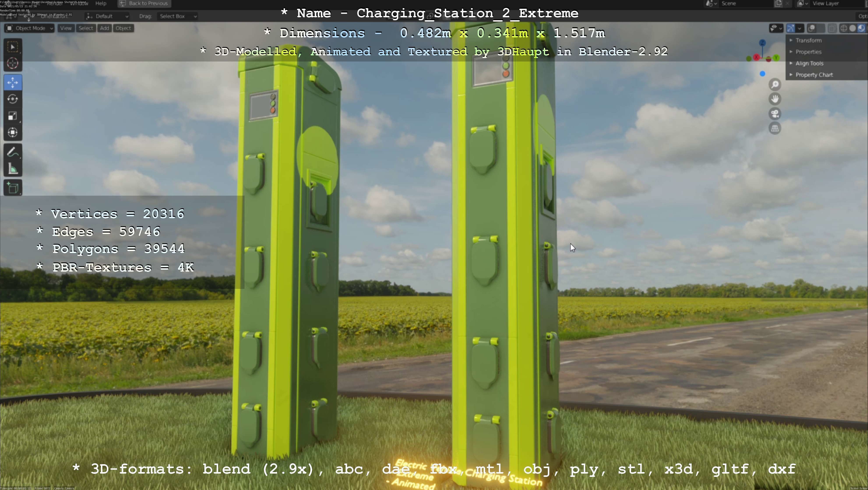Expand the Align Tools panel
The image size is (868, 490).
point(827,63)
